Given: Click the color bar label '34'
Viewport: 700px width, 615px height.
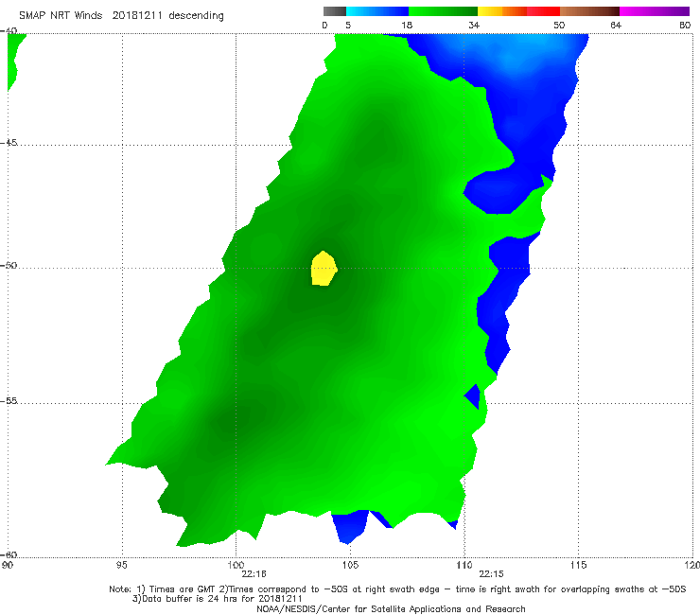Looking at the screenshot, I should [474, 26].
